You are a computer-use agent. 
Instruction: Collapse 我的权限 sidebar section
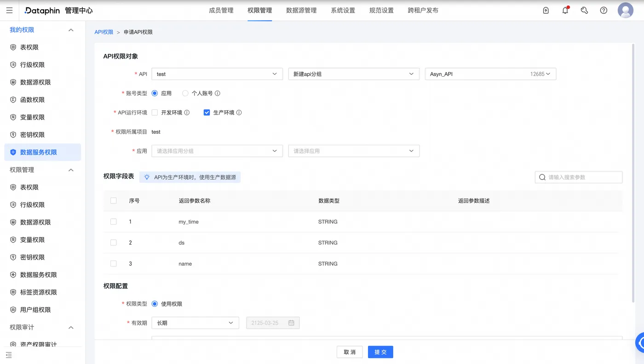pos(71,30)
